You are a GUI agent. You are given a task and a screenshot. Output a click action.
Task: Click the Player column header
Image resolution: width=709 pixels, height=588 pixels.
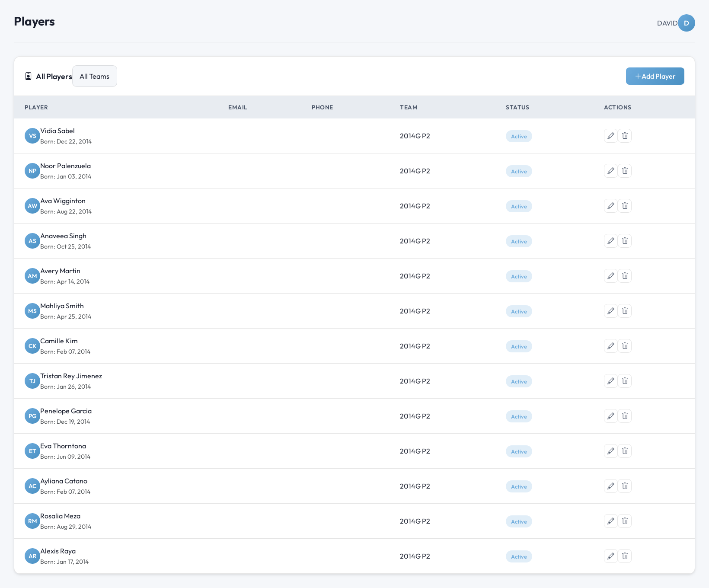click(x=36, y=107)
